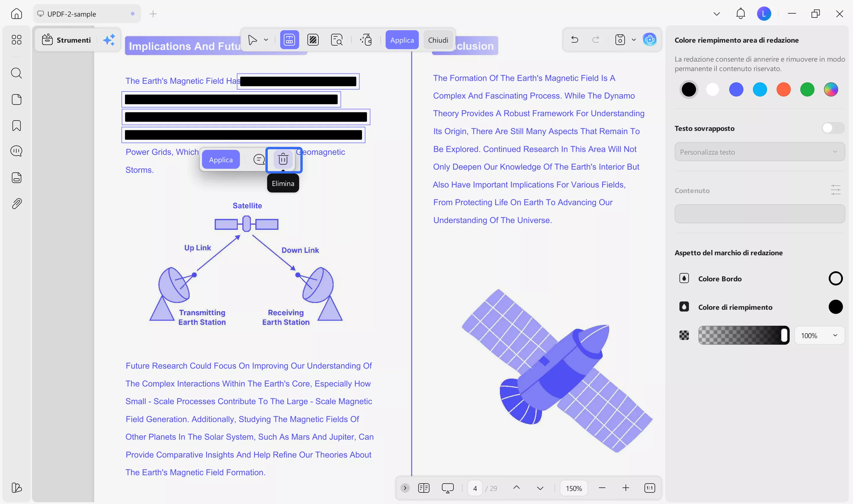
Task: Open page redaction mode from the toolbar
Action: click(313, 39)
